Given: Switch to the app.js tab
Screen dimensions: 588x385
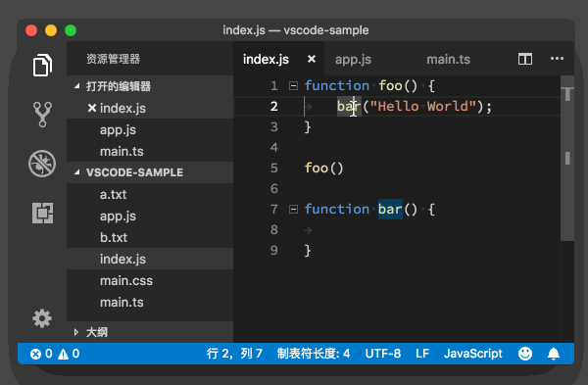Looking at the screenshot, I should 353,59.
